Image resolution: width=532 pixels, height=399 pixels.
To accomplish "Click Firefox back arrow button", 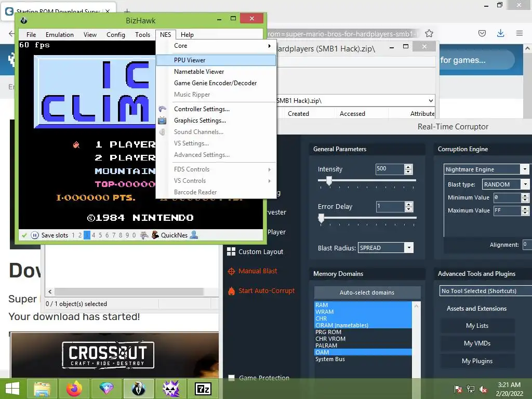I will click(11, 34).
